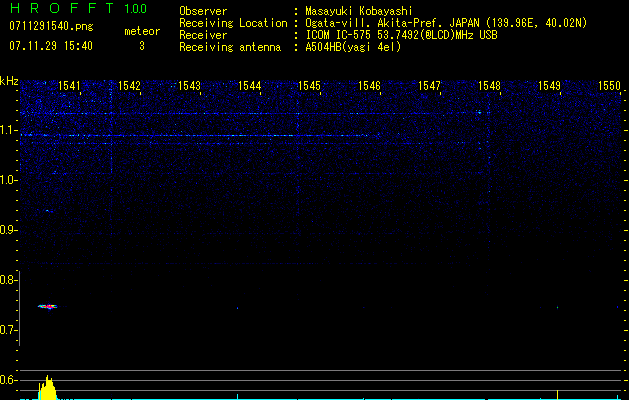
Task: Click time marker 1547
Action: tap(429, 85)
